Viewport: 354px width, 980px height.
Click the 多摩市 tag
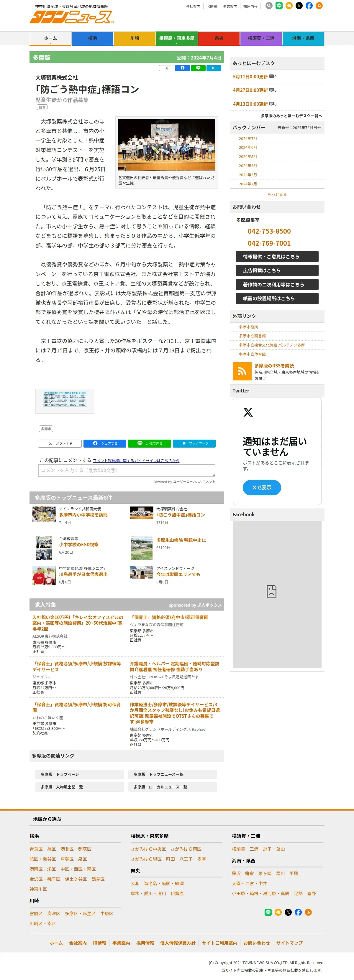46,429
